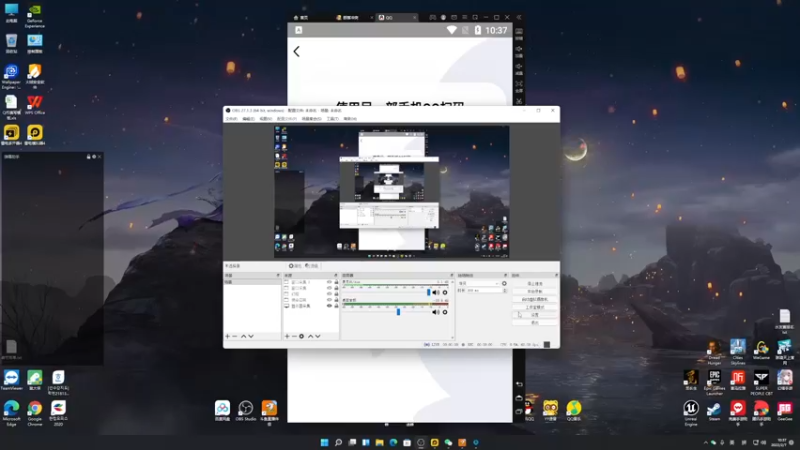Image resolution: width=800 pixels, height=450 pixels.
Task: Collapse emulator sidebar with double chevron
Action: click(x=519, y=17)
